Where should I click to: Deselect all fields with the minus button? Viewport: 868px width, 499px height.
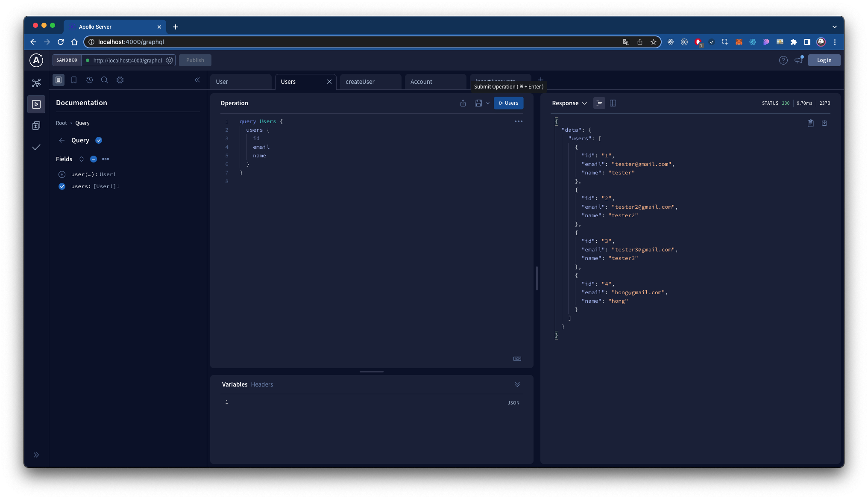pyautogui.click(x=94, y=159)
